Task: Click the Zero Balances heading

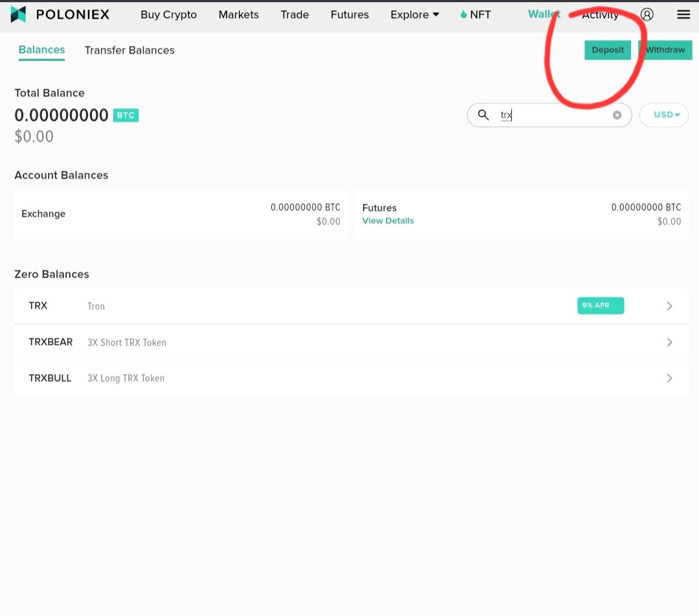Action: [52, 274]
